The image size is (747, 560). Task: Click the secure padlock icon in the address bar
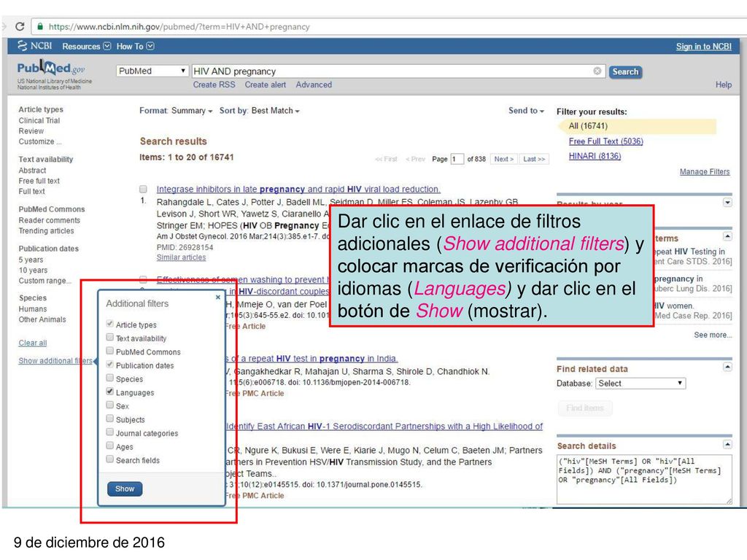[40, 27]
